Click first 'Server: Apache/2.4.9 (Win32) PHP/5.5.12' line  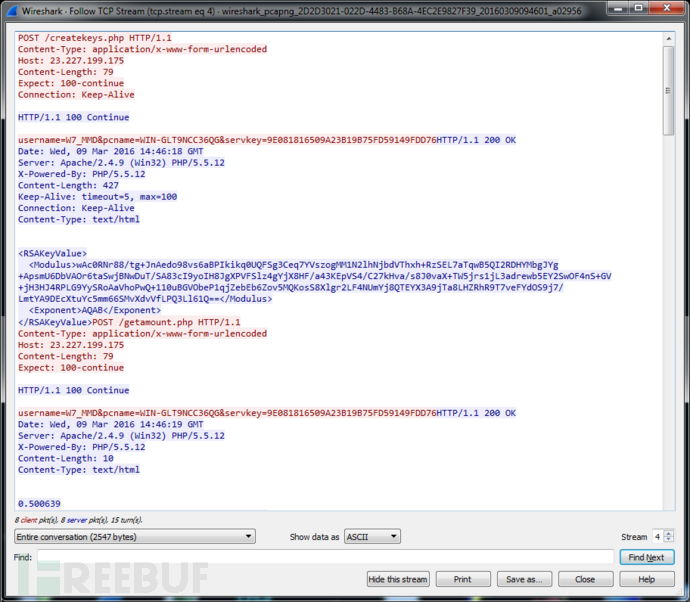pos(121,163)
